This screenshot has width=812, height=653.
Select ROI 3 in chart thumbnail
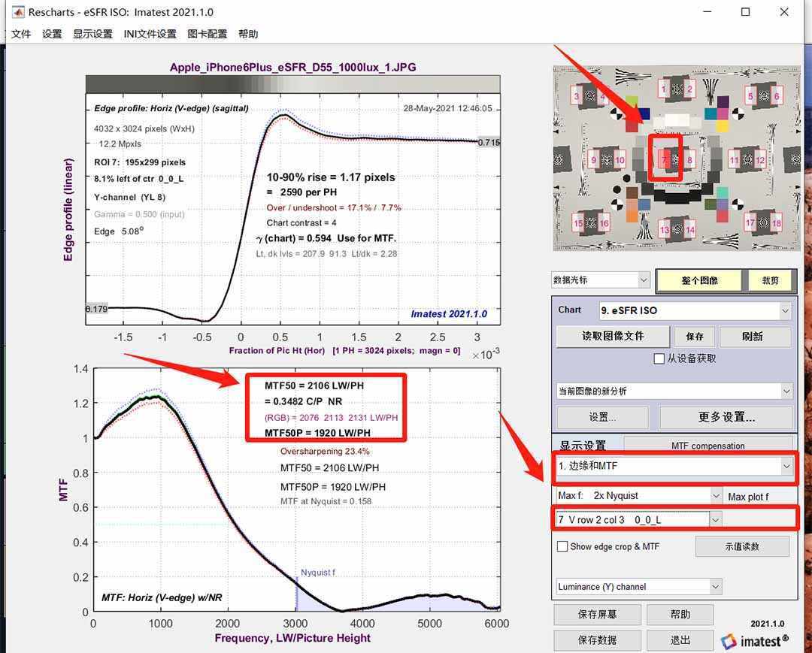coord(577,95)
